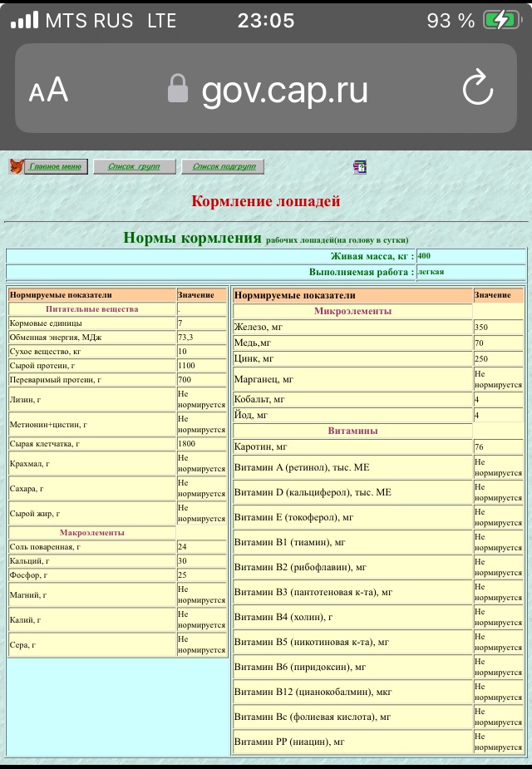Select the Кормовые единицы row

tap(91, 323)
